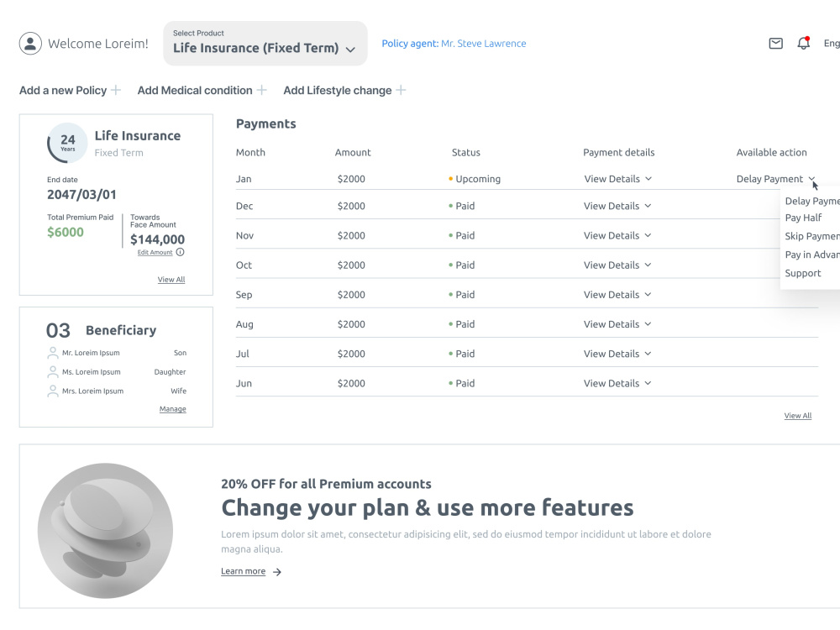Open the Select Product dropdown
Viewport: 840px width, 630px height.
[265, 44]
